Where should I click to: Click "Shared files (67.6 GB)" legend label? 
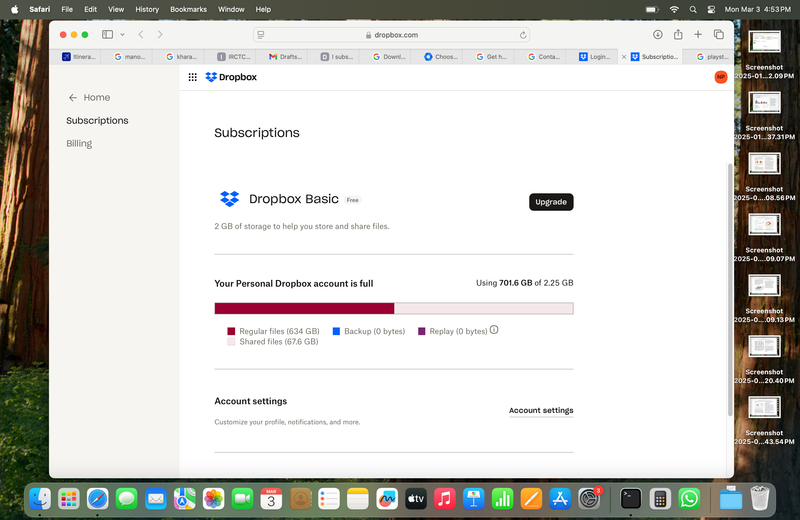(279, 342)
